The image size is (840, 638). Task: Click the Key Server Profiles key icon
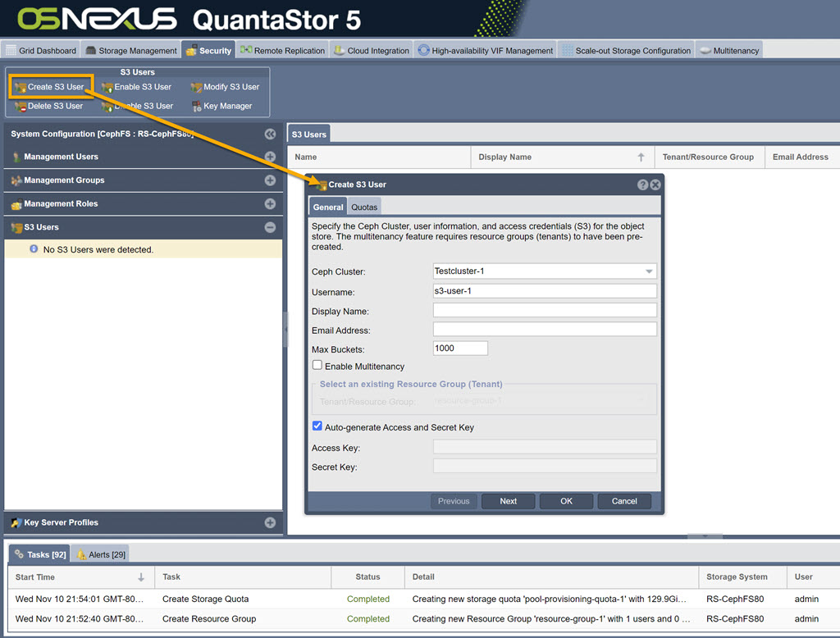point(16,522)
